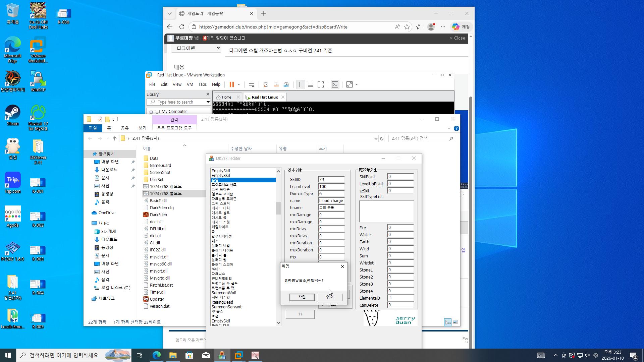Click the Edge favorites star icon
The width and height of the screenshot is (644, 362).
(x=407, y=27)
